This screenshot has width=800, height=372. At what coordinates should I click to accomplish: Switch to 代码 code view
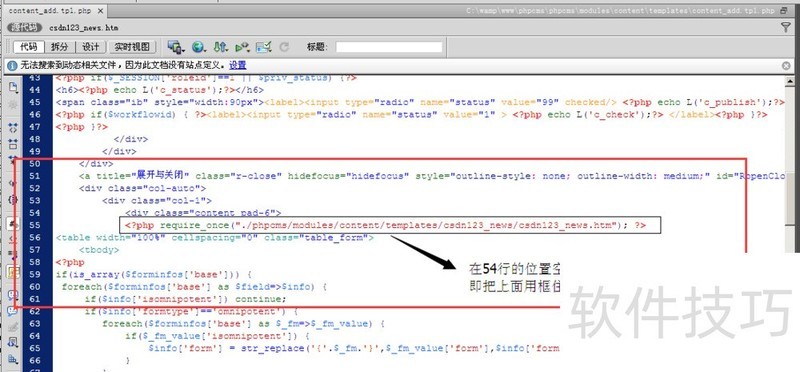tap(29, 47)
